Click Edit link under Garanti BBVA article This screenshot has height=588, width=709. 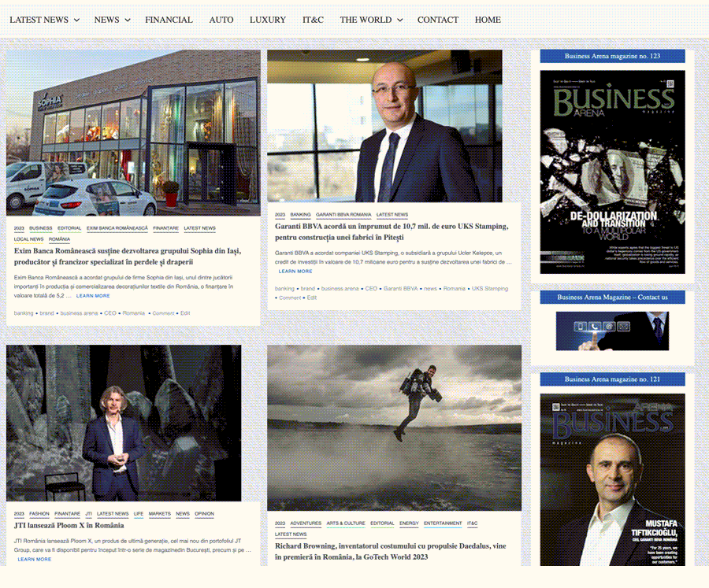tap(312, 298)
